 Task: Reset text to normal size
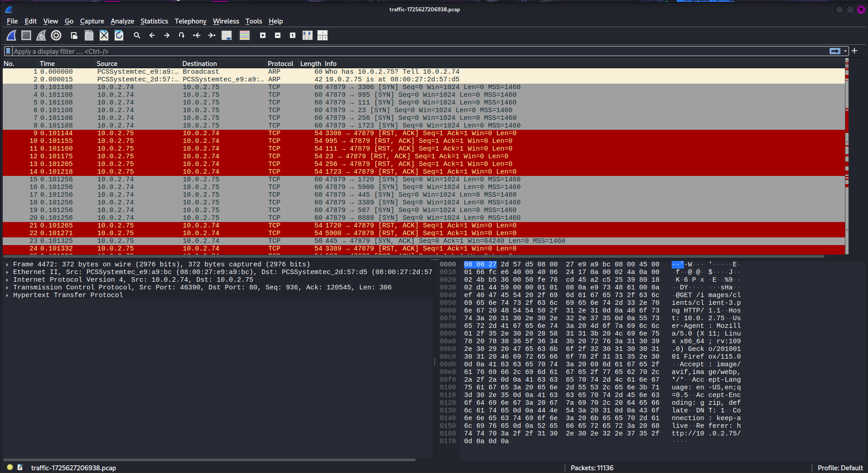[x=293, y=35]
